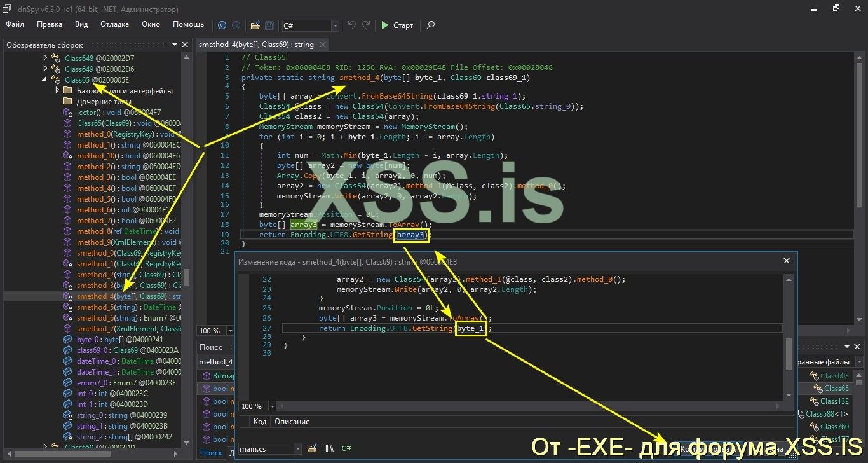This screenshot has height=463, width=868.
Task: Start debugging with the Старт button
Action: tap(397, 25)
